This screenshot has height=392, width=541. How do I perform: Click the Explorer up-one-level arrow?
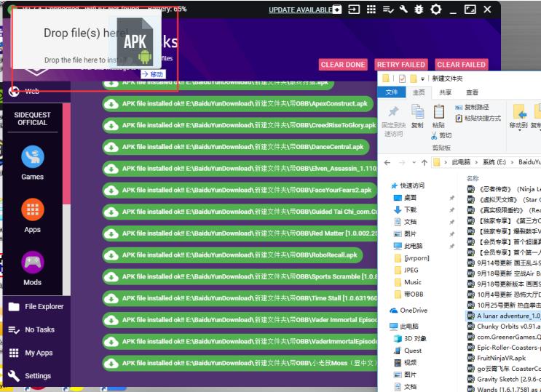(424, 162)
